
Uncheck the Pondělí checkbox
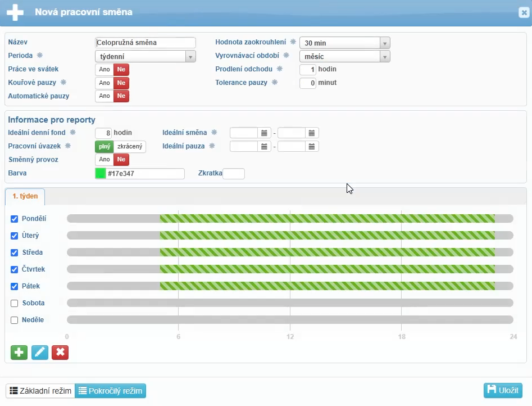15,219
